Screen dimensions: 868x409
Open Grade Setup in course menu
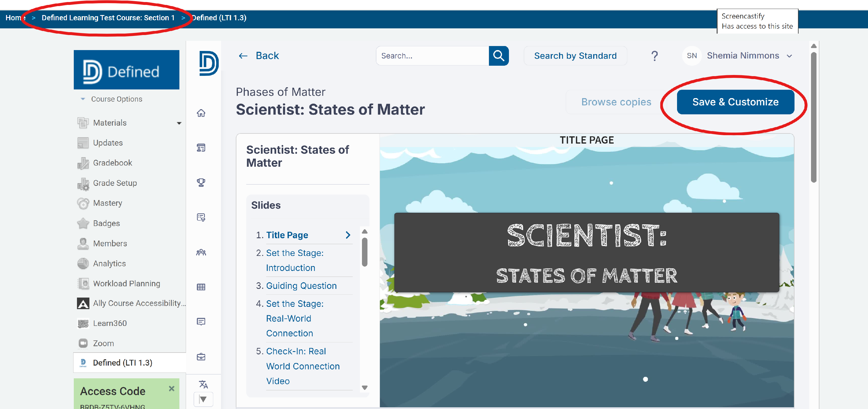click(x=115, y=183)
